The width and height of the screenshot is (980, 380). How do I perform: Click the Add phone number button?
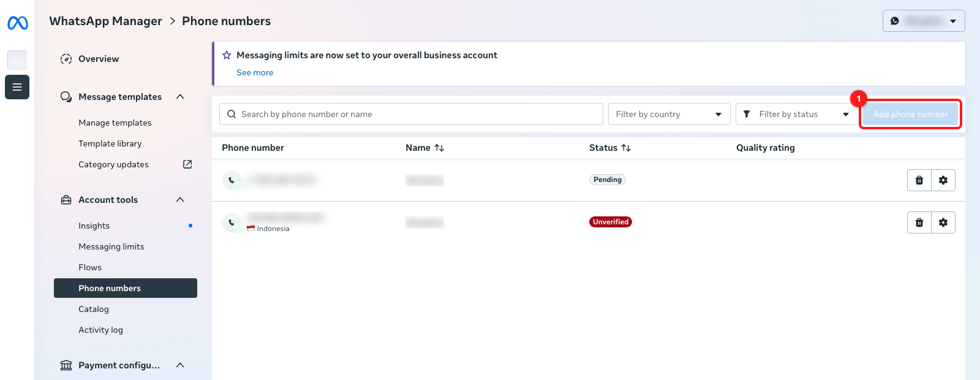(x=911, y=114)
